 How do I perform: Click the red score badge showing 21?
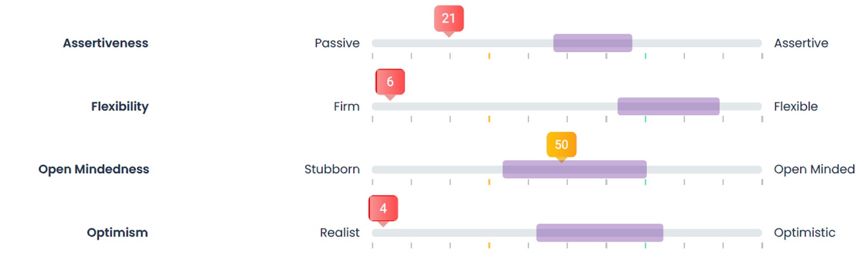tap(449, 18)
